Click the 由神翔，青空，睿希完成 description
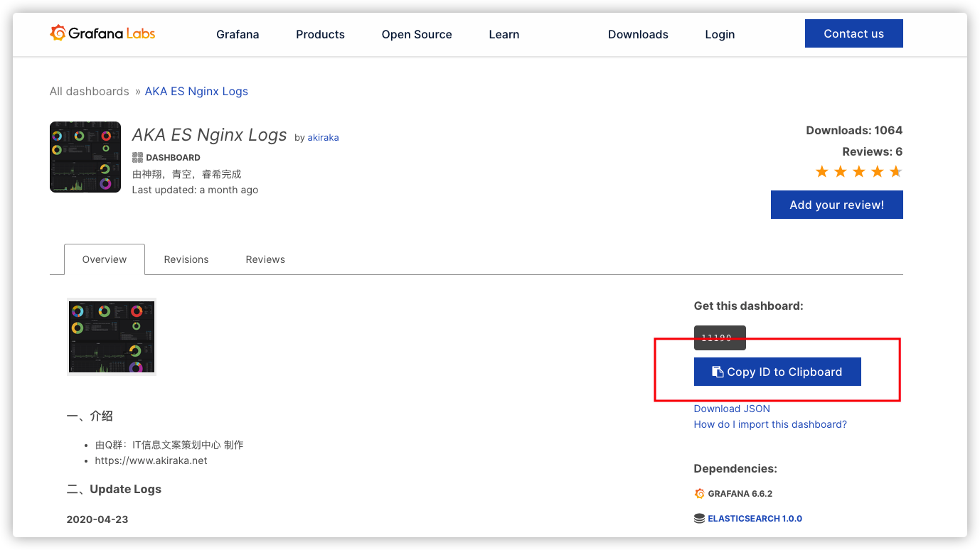The image size is (980, 550). [187, 174]
